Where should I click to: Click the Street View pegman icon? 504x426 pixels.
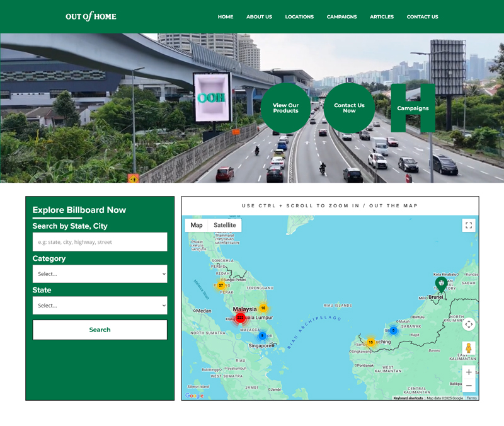pyautogui.click(x=468, y=348)
